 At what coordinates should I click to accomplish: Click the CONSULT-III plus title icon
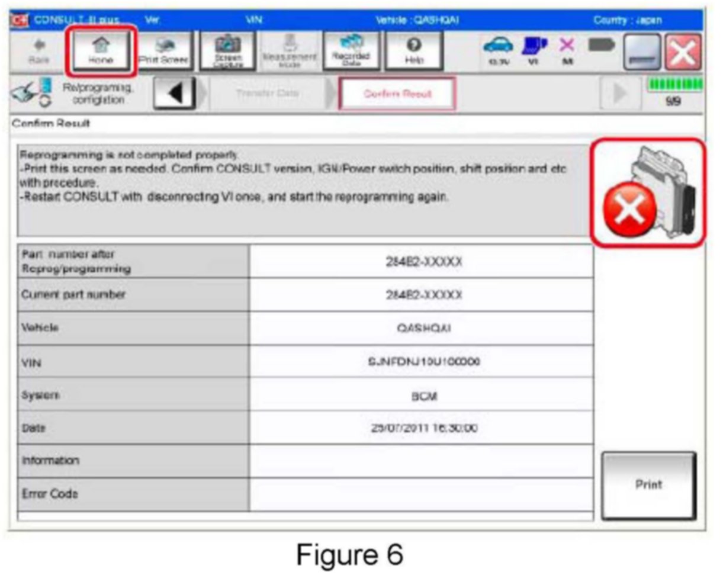19,20
